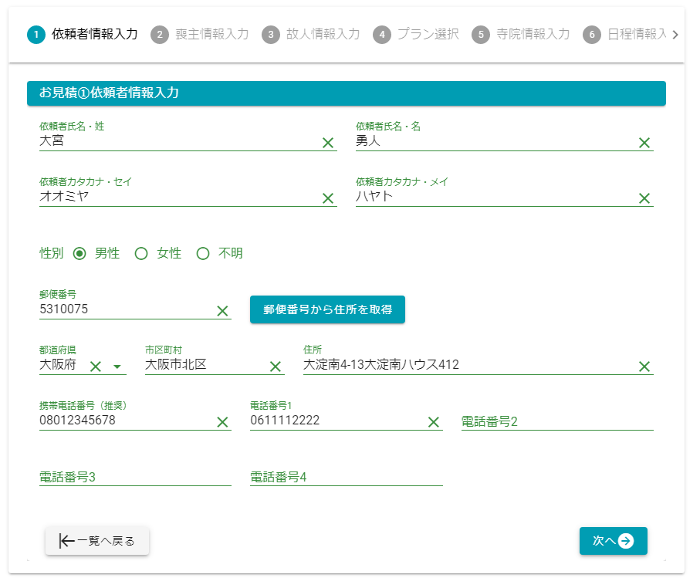Focus the 電話番号2 input field
700x588 pixels.
tap(556, 421)
